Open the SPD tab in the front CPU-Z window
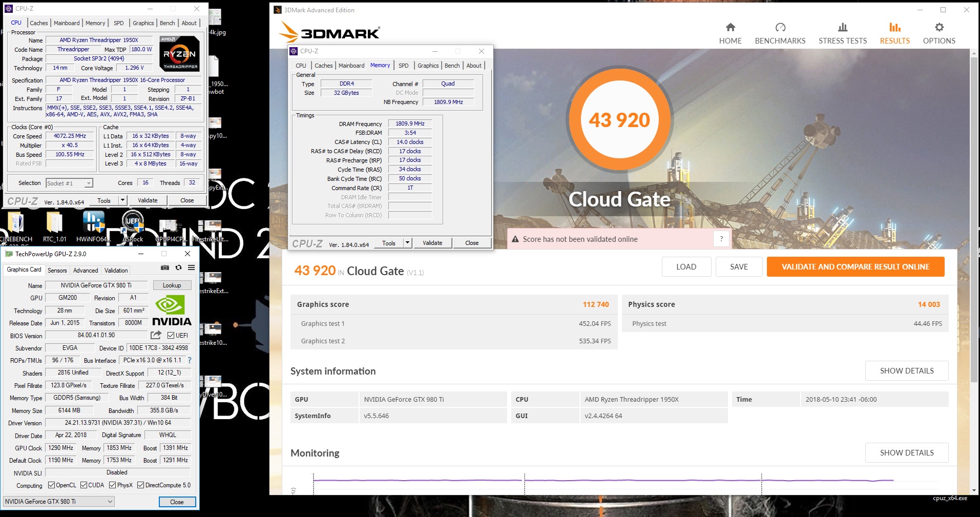980x517 pixels. coord(403,66)
